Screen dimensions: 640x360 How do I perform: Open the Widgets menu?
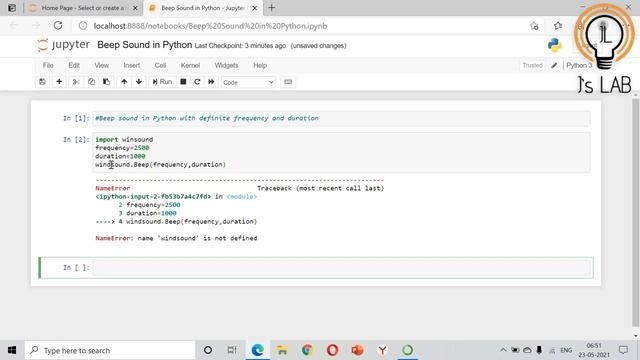tap(226, 65)
